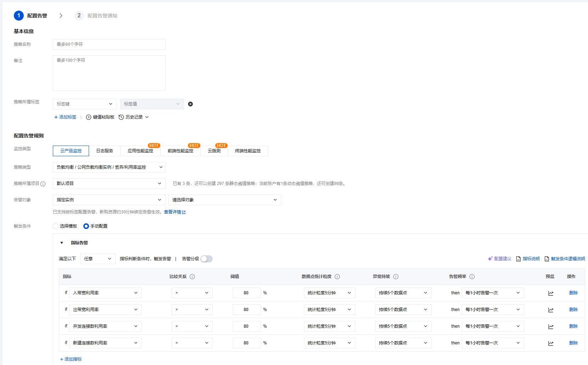Open 标签键 dropdown
588x365 pixels.
(85, 104)
